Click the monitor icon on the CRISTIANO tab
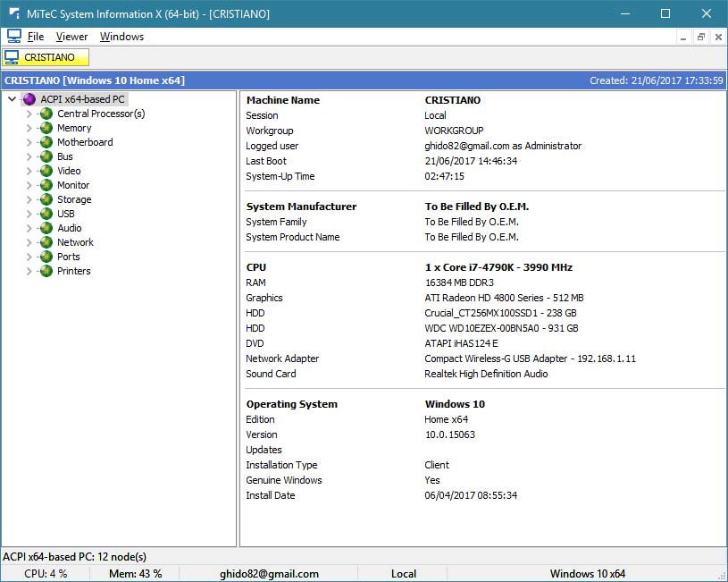Image resolution: width=728 pixels, height=582 pixels. pos(13,57)
